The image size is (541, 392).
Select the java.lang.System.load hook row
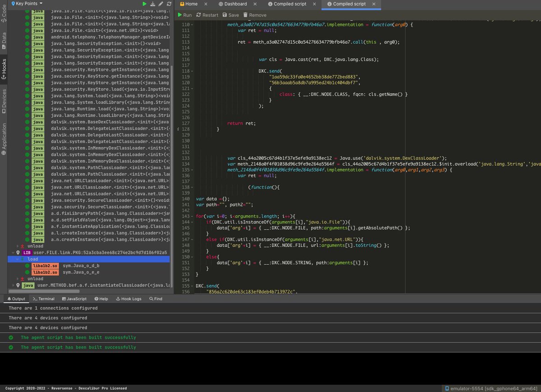point(89,96)
